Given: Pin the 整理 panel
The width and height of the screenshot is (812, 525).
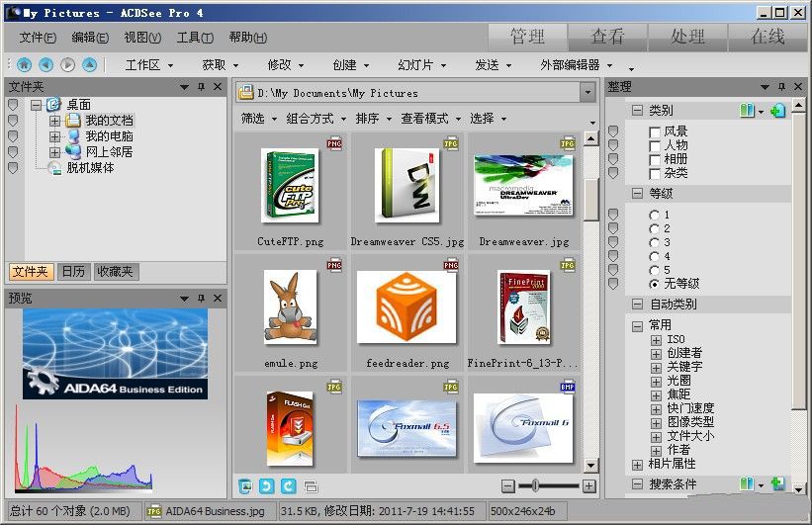Looking at the screenshot, I should click(x=781, y=87).
